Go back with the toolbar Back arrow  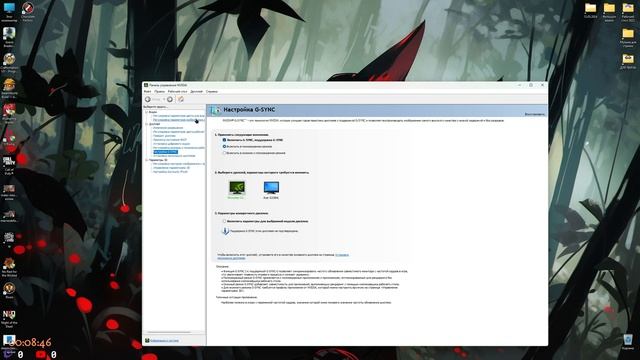pyautogui.click(x=148, y=99)
